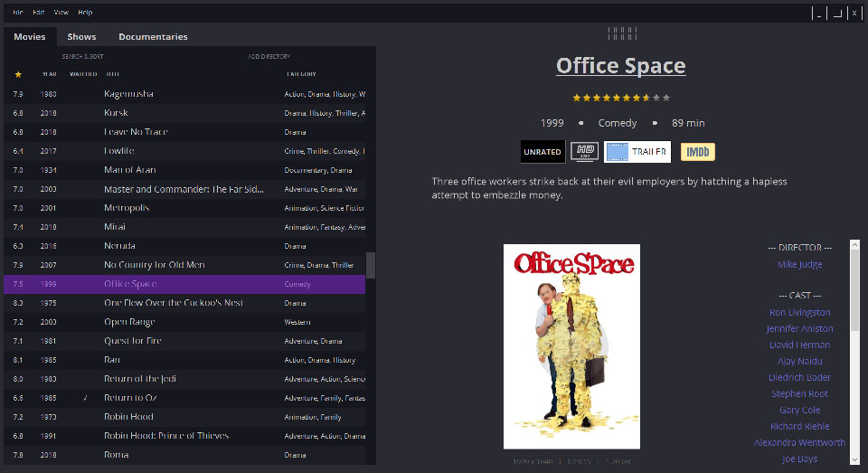Switch to the Documentaries tab
This screenshot has height=473, width=868.
[154, 36]
